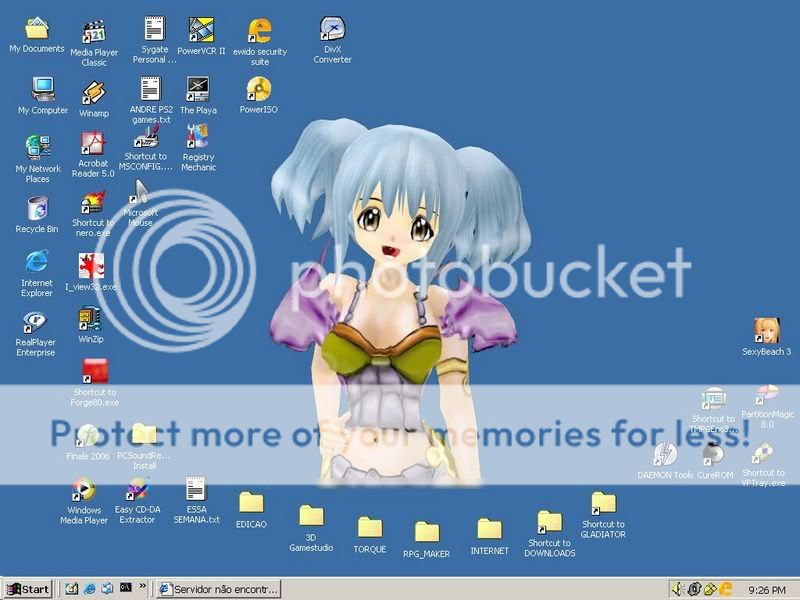Open Media Player Classic desktop icon

[94, 32]
